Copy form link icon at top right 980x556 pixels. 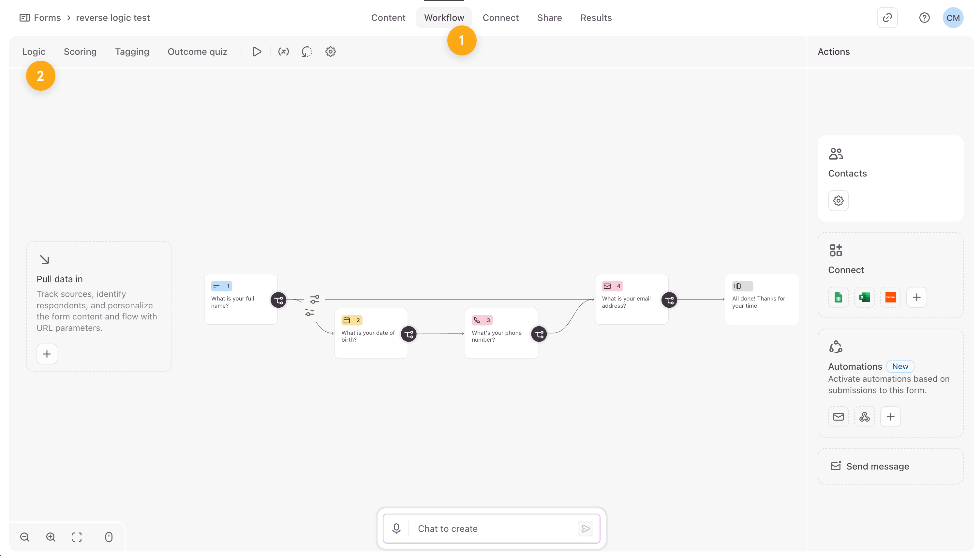click(x=887, y=18)
